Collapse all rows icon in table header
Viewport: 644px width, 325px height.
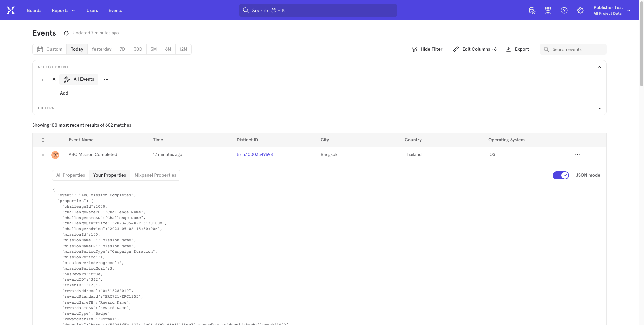(43, 140)
